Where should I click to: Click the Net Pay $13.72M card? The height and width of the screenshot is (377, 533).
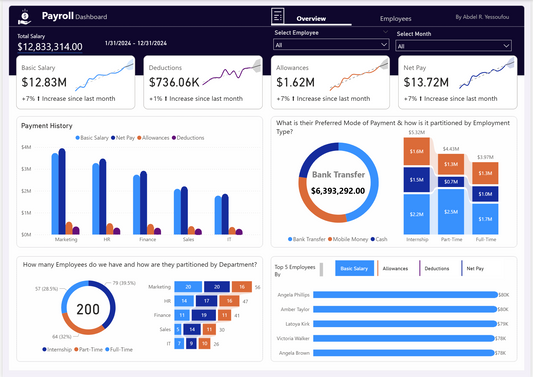pos(458,83)
